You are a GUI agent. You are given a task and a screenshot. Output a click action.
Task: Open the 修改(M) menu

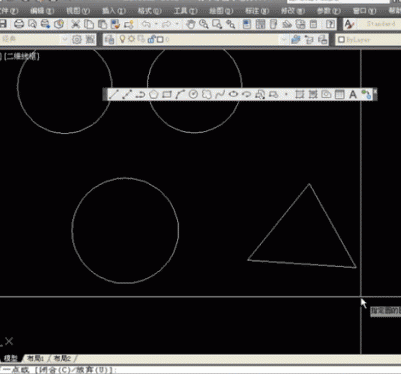(293, 11)
